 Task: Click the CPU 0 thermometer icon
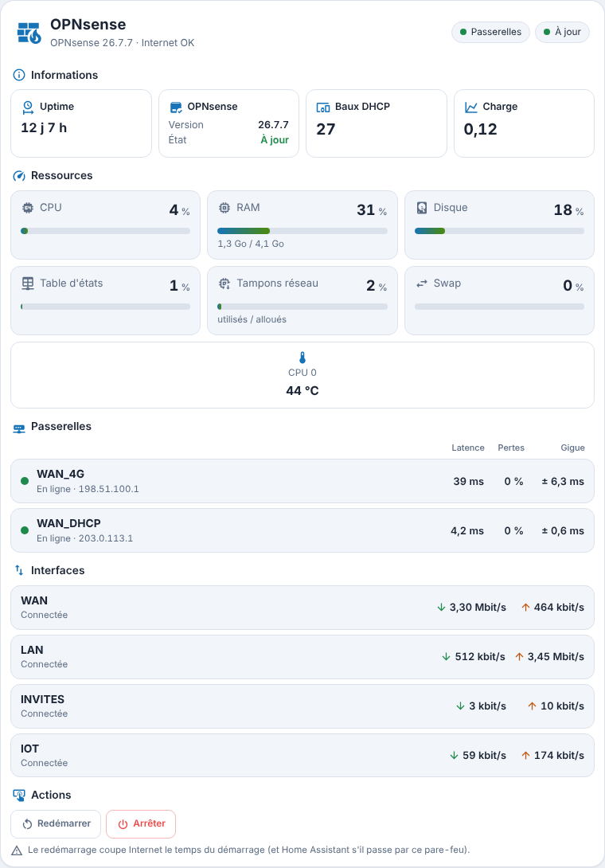302,358
